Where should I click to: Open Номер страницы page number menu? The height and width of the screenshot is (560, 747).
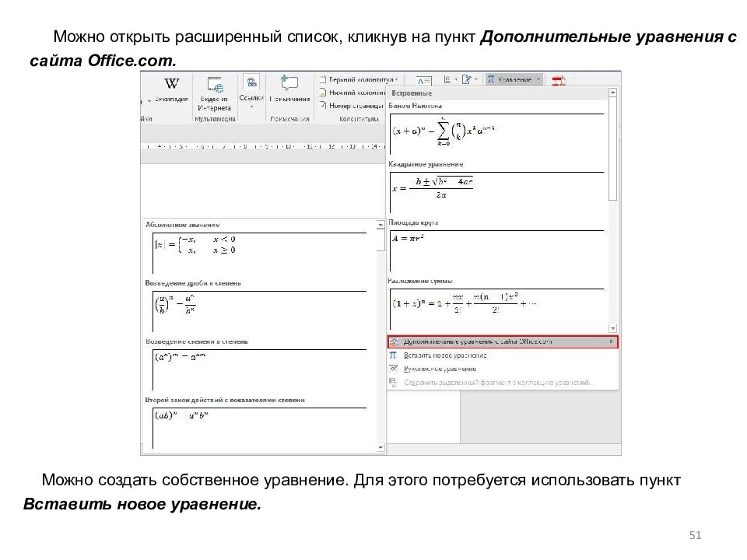(352, 105)
